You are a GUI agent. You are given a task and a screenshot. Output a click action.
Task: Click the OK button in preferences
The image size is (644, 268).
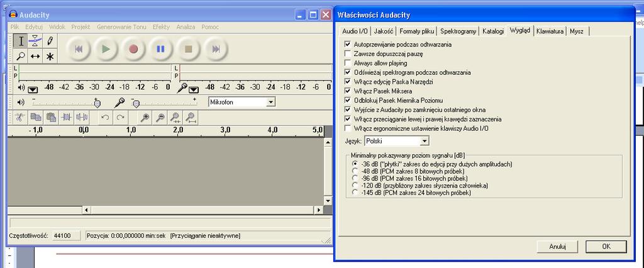point(606,247)
